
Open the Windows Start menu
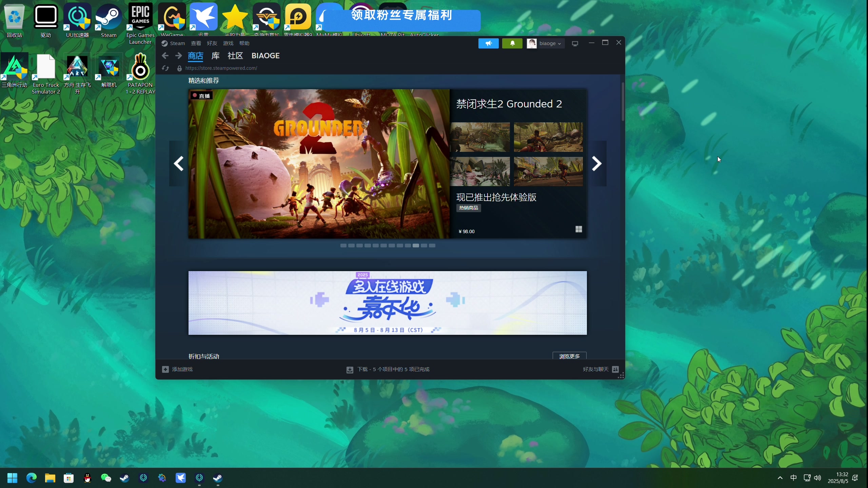(x=13, y=478)
